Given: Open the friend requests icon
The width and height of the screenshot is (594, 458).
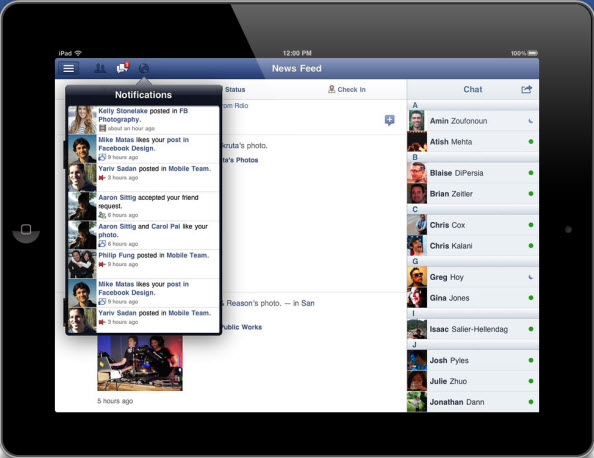Looking at the screenshot, I should pyautogui.click(x=100, y=68).
